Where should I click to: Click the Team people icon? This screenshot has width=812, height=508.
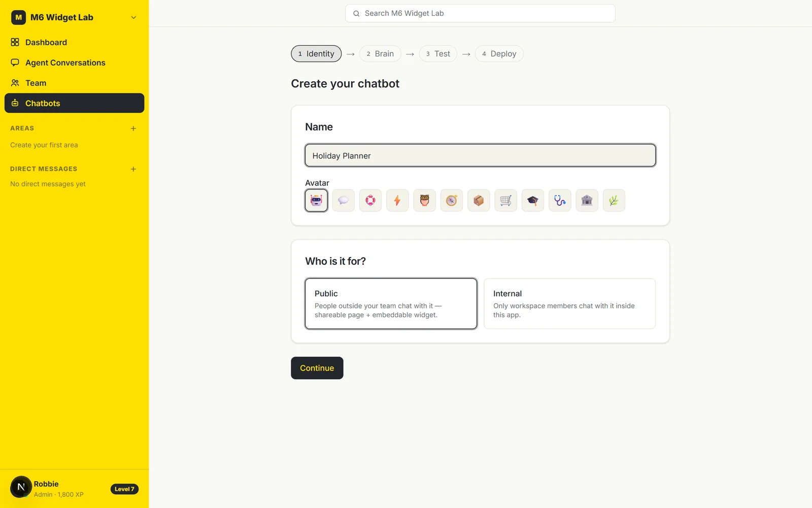click(x=15, y=83)
